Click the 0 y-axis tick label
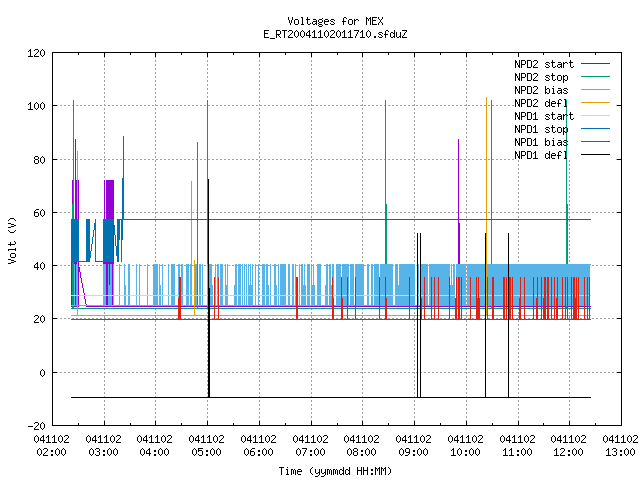The width and height of the screenshot is (640, 480). 42,373
